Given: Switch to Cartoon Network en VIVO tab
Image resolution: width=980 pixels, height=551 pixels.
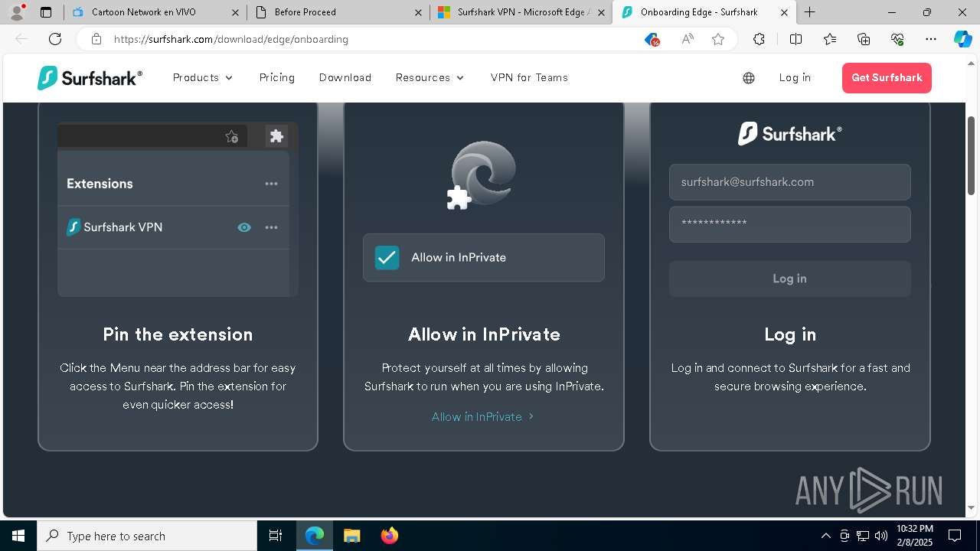Looking at the screenshot, I should point(155,12).
